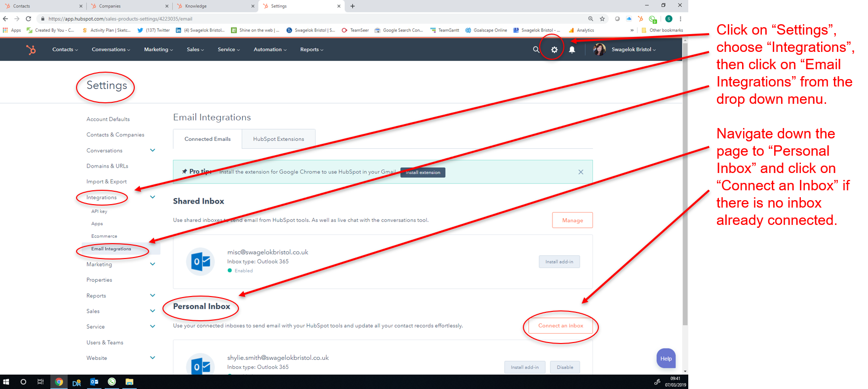Open Contacts & Companies settings

click(116, 134)
